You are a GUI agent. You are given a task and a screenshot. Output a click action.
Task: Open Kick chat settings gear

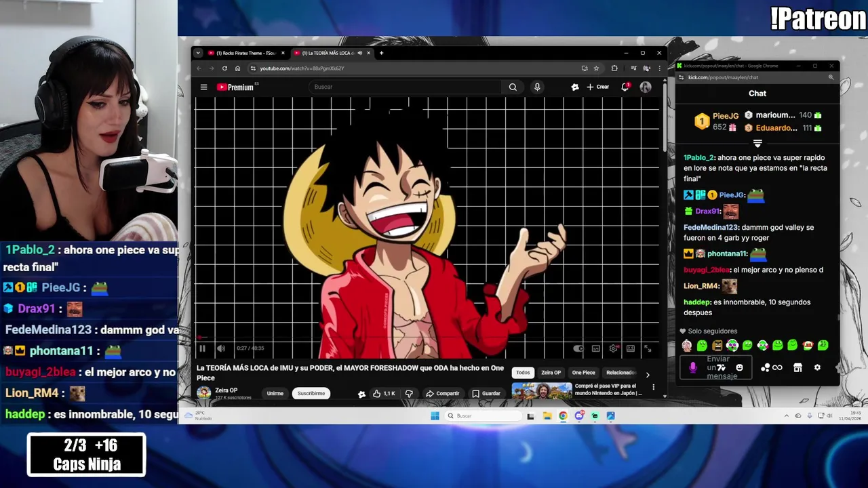817,367
